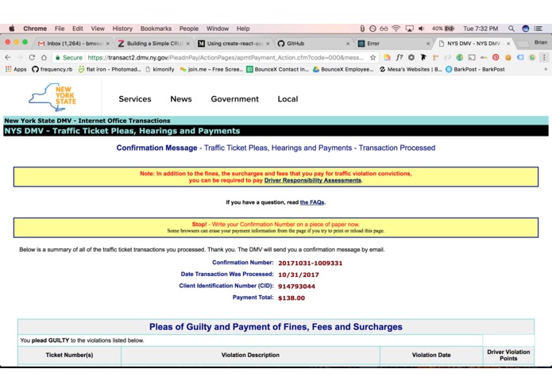This screenshot has width=552, height=392.
Task: Open the History menu
Action: tap(122, 29)
